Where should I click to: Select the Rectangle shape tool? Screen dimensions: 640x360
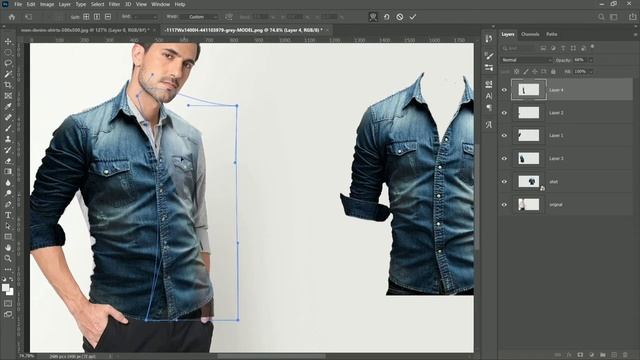point(8,237)
